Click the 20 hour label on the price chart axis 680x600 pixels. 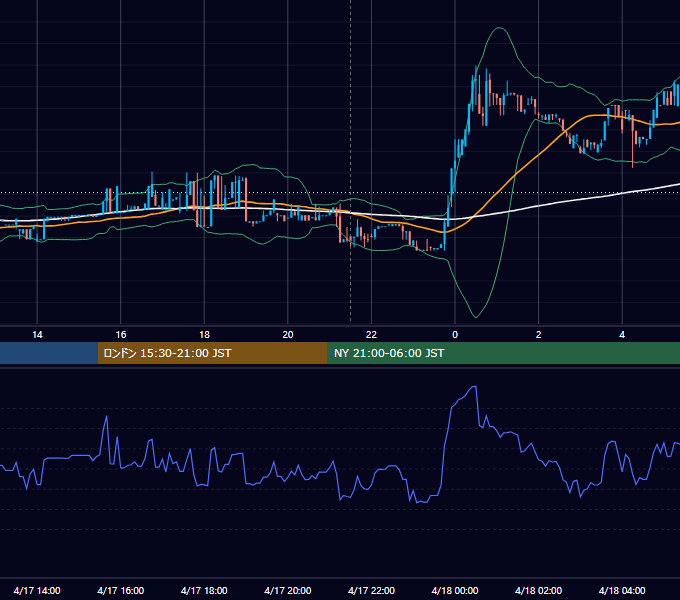(288, 335)
